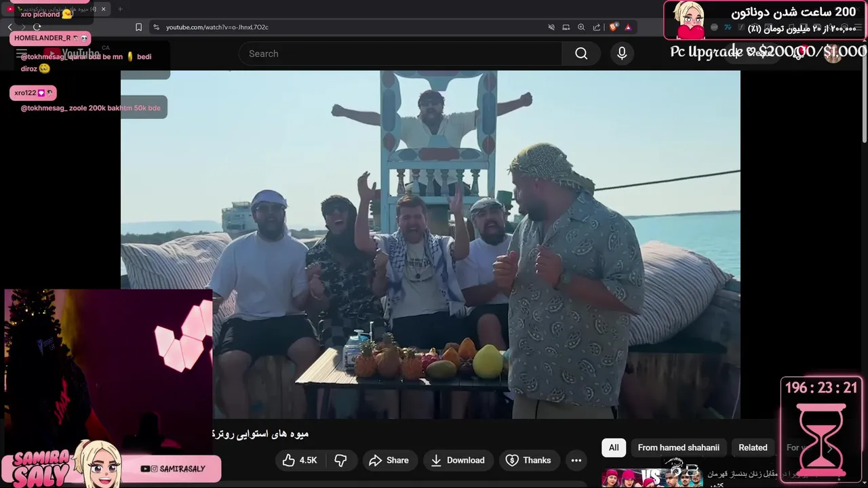Start voice search with microphone

coord(622,54)
